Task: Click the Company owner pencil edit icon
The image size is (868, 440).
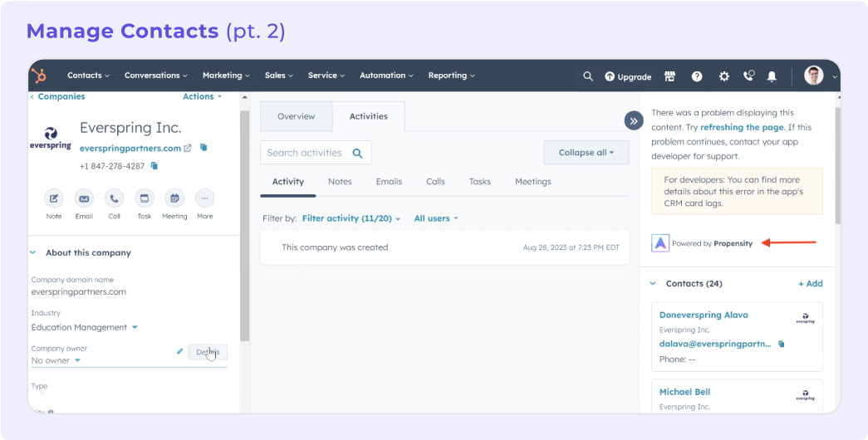Action: 179,351
